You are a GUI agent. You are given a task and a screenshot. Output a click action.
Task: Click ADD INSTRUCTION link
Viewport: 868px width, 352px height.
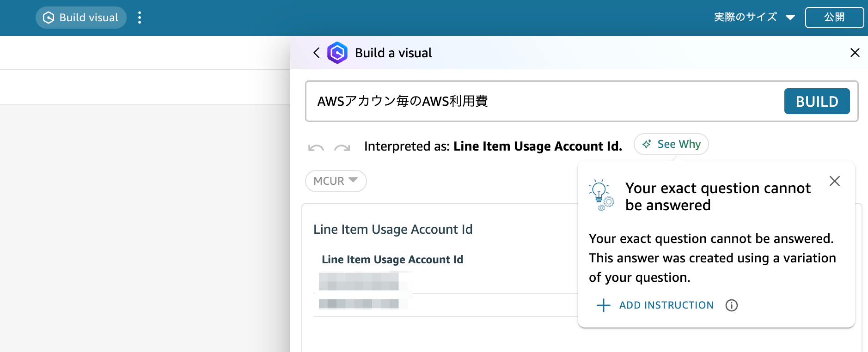tap(655, 305)
